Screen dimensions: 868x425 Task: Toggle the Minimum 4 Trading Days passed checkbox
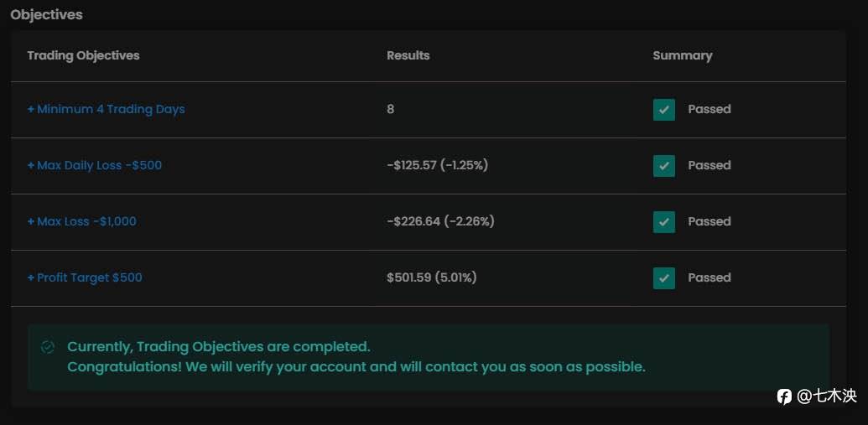(664, 110)
